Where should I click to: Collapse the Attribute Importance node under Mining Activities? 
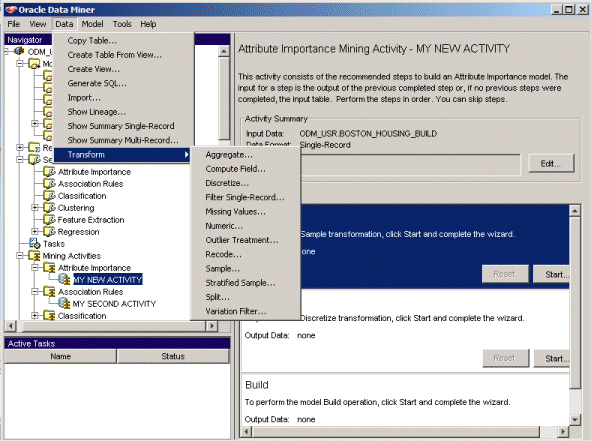35,268
